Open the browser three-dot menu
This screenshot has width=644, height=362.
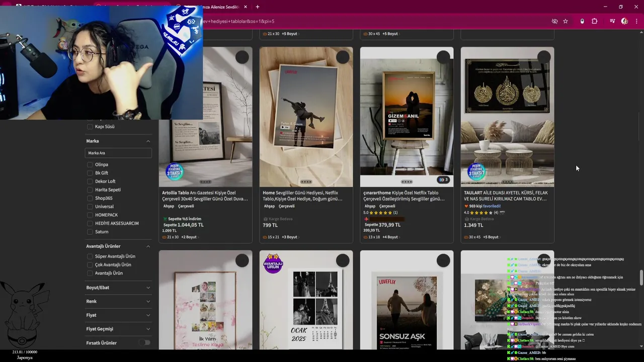636,21
